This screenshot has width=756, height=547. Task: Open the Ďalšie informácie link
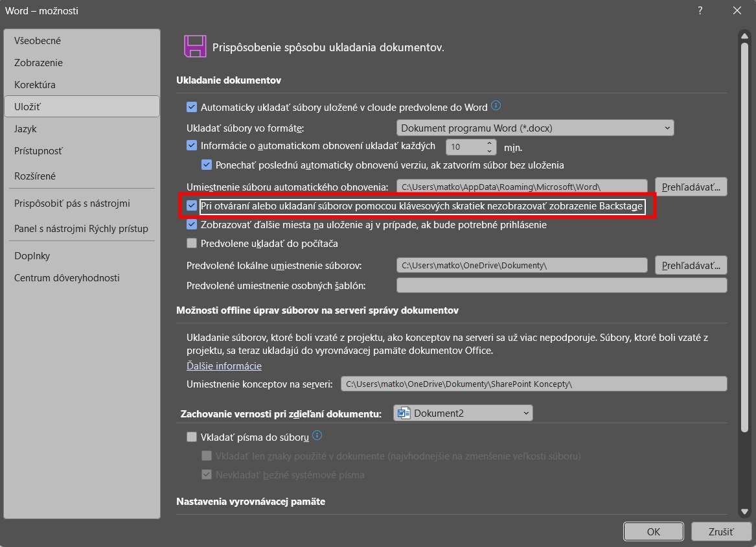point(224,366)
